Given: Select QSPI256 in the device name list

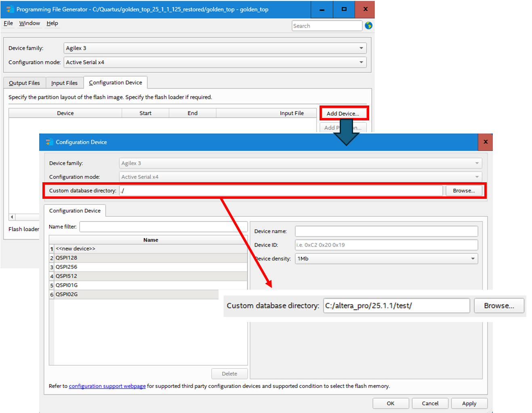Looking at the screenshot, I should coord(66,267).
